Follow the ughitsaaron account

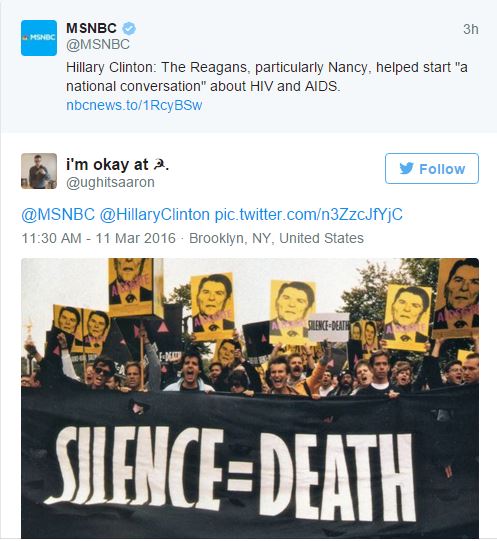pos(432,168)
